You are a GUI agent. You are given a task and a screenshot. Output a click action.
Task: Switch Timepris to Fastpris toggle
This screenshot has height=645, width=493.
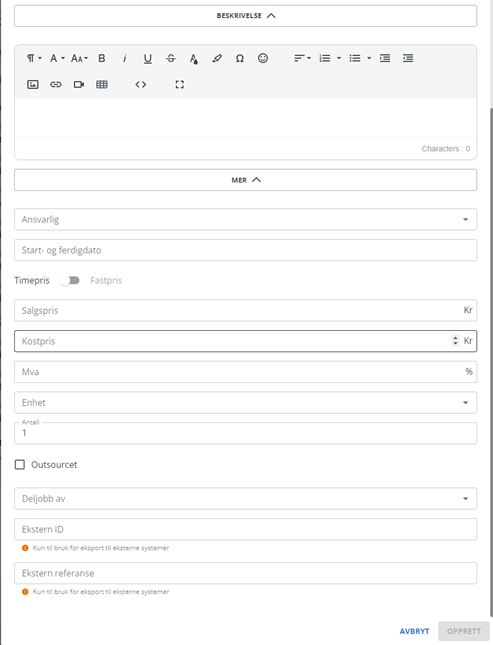pos(70,281)
